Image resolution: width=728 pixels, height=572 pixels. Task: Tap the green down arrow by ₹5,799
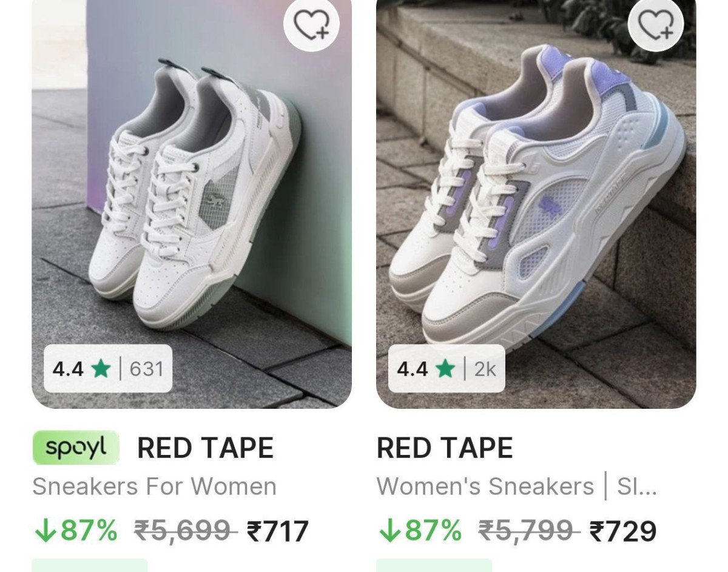click(x=389, y=531)
